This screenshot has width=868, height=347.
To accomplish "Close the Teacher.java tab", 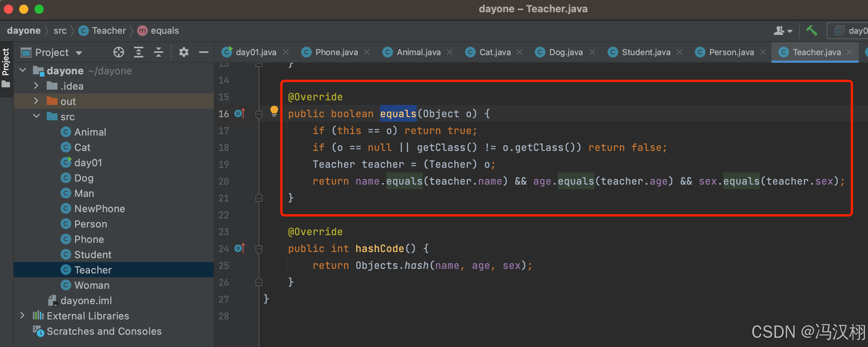I will click(850, 52).
